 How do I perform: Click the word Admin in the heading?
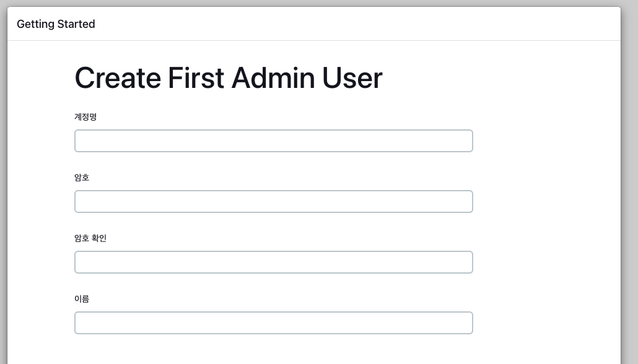273,78
